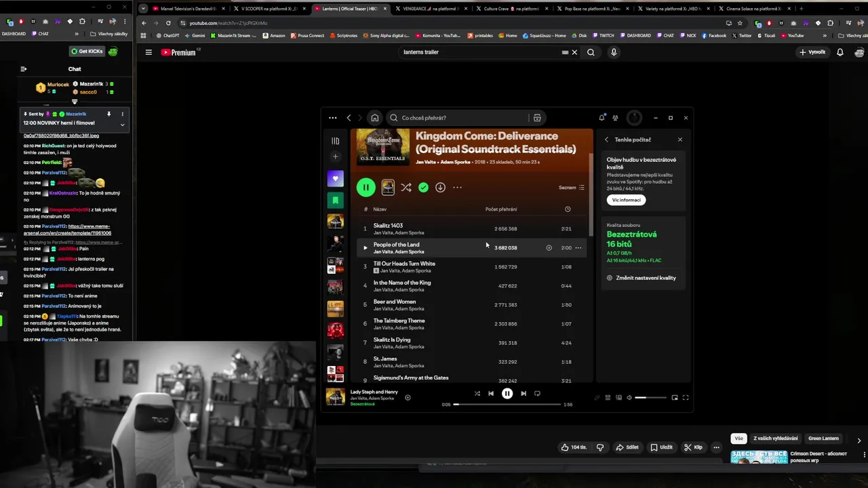Adjust the Spotify volume slider
Image resolution: width=868 pixels, height=488 pixels.
pos(651,398)
